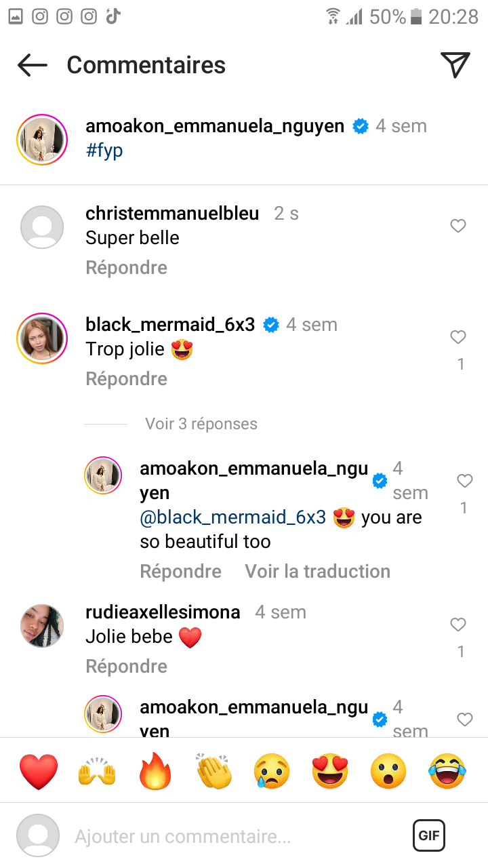Screen dimensions: 488x868
Task: Tap the clapping hands quick reaction emoji
Action: 214,771
